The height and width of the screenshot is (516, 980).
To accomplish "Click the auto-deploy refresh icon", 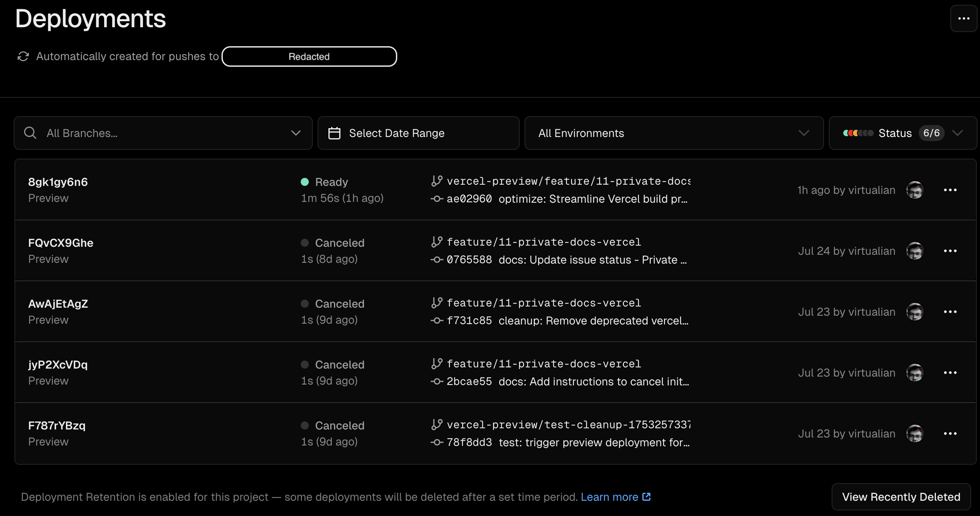I will tap(23, 56).
